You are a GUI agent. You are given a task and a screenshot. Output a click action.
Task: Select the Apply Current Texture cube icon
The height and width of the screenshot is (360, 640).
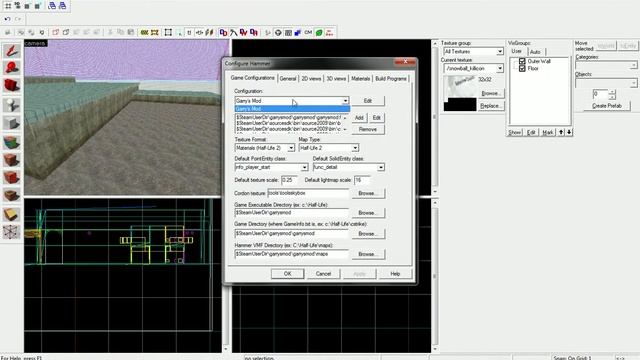click(11, 160)
